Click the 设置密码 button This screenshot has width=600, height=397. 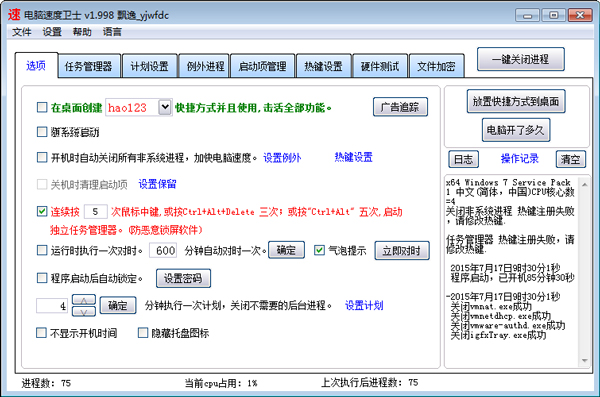[x=183, y=278]
